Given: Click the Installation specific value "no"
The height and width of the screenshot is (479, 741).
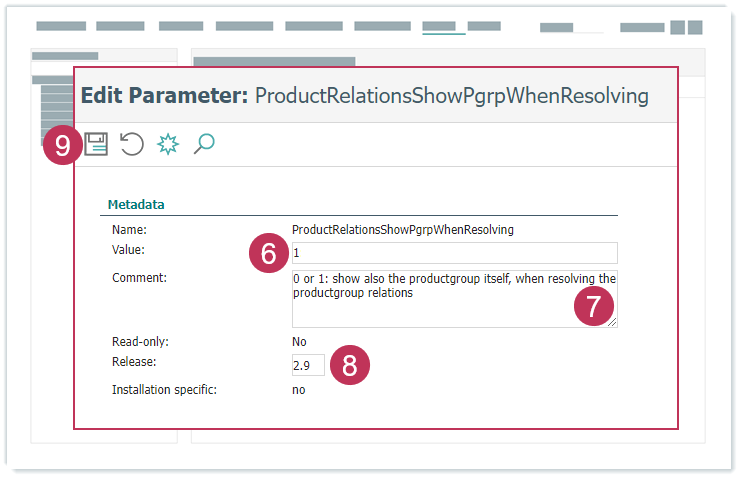Looking at the screenshot, I should (299, 390).
